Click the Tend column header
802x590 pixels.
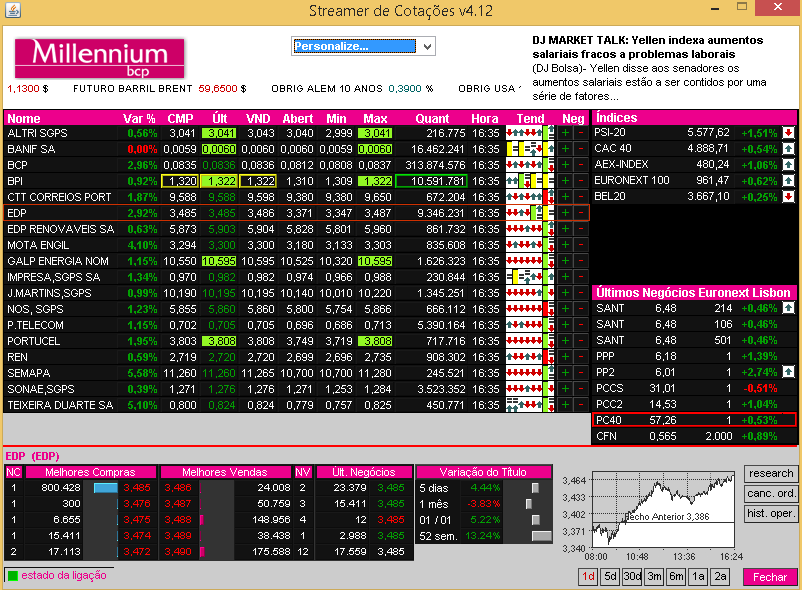[x=530, y=119]
